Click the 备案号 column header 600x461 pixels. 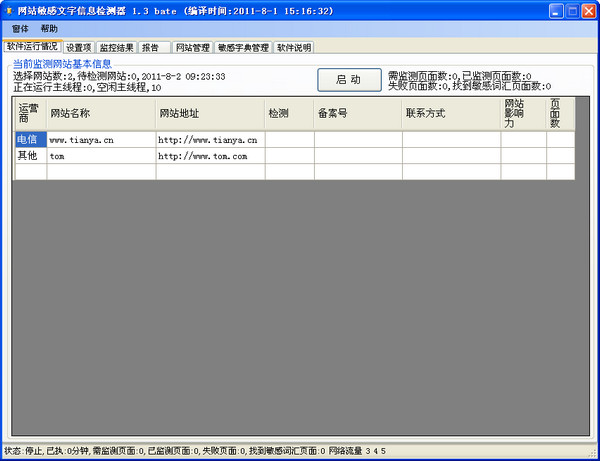tap(358, 113)
